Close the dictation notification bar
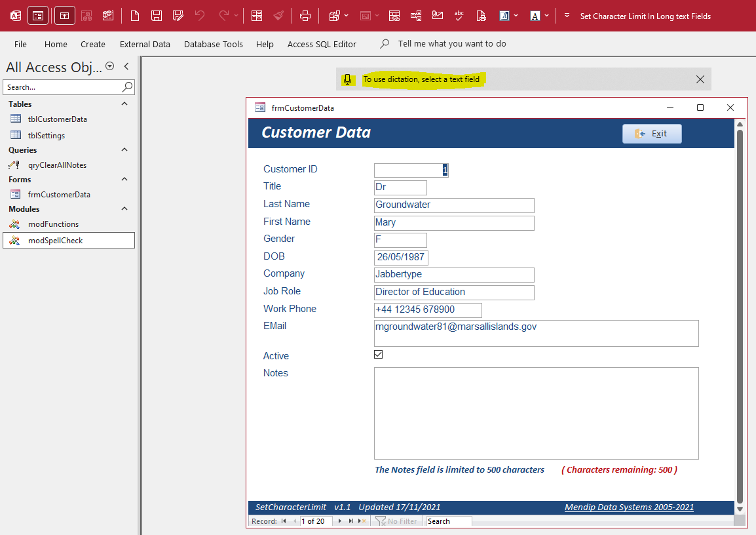Image resolution: width=756 pixels, height=535 pixels. point(700,79)
